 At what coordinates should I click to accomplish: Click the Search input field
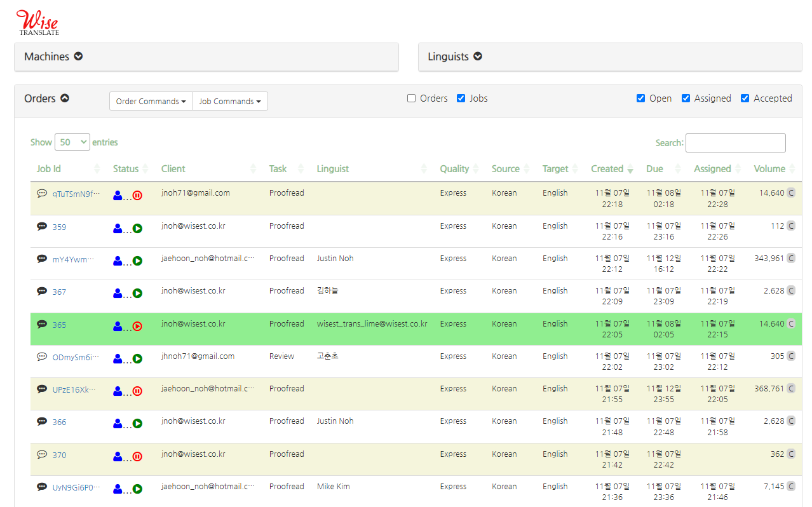click(x=735, y=143)
